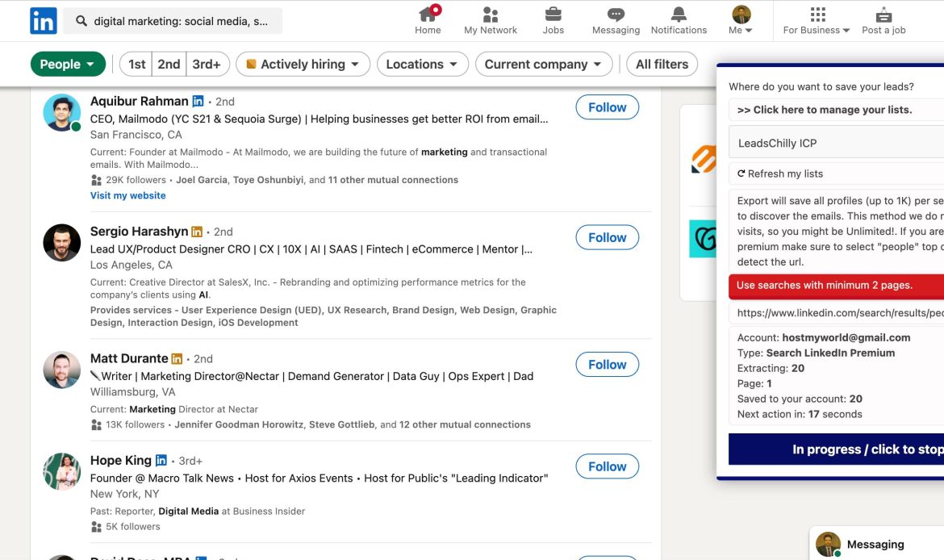The height and width of the screenshot is (560, 944).
Task: Open the People filter dropdown
Action: [68, 65]
